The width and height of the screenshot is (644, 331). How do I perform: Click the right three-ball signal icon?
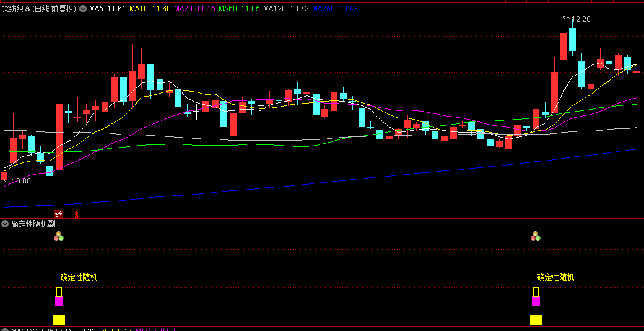[536, 236]
